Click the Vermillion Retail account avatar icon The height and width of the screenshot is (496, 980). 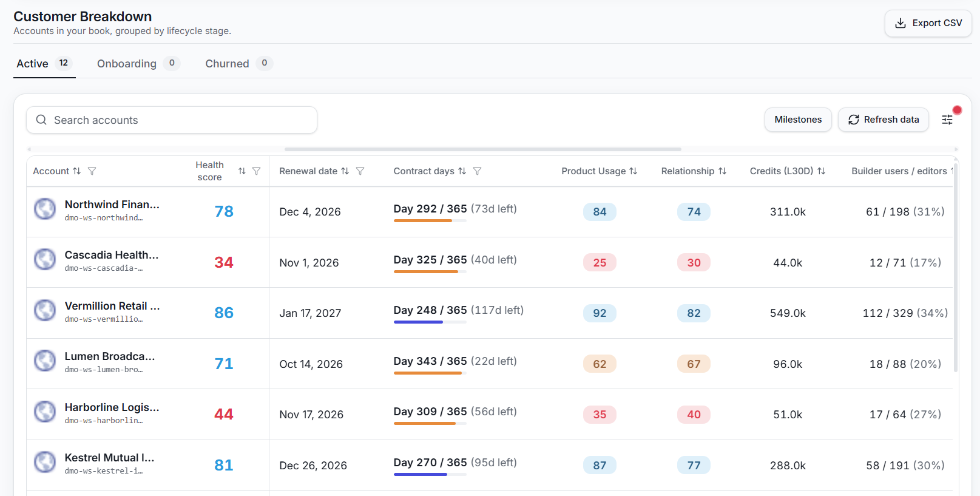(45, 310)
